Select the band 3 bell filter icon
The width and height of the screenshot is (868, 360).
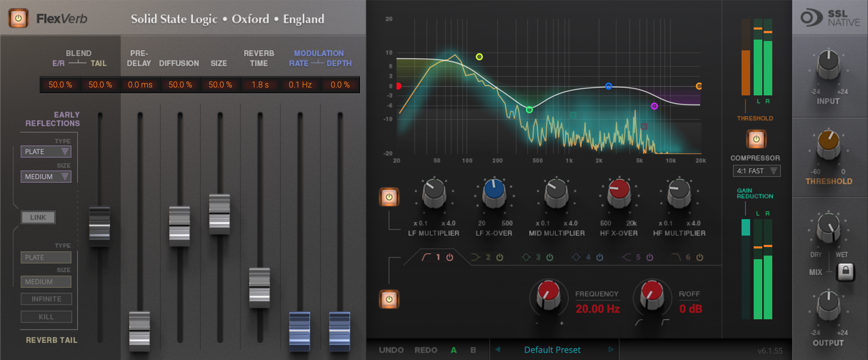526,257
